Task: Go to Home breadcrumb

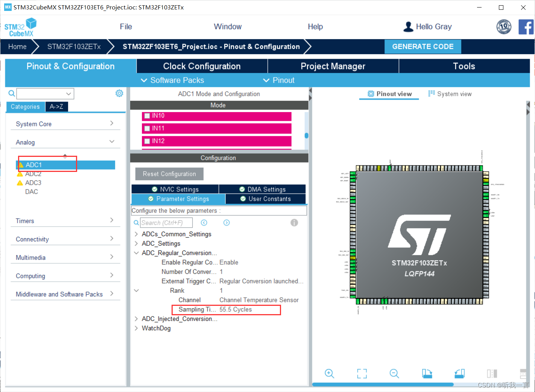Action: [x=17, y=47]
